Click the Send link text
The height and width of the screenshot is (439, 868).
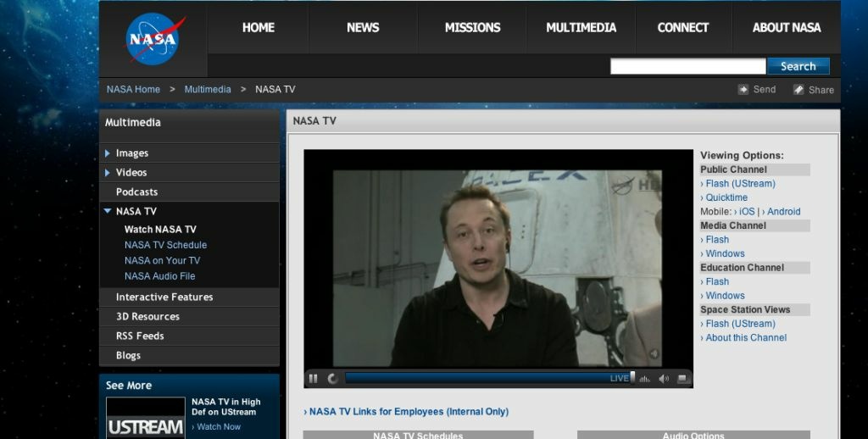[765, 89]
